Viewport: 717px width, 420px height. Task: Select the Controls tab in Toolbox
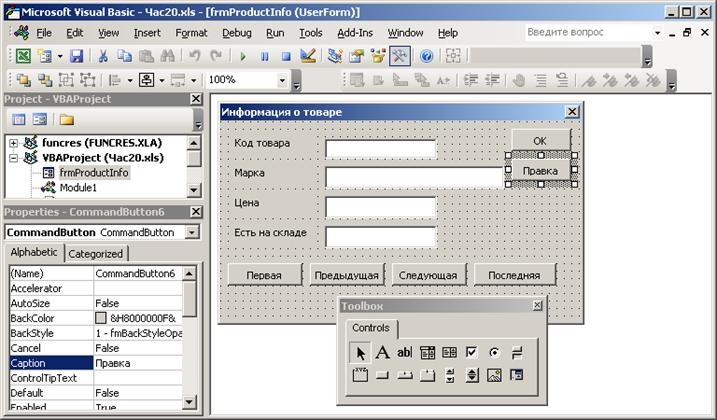[x=371, y=328]
